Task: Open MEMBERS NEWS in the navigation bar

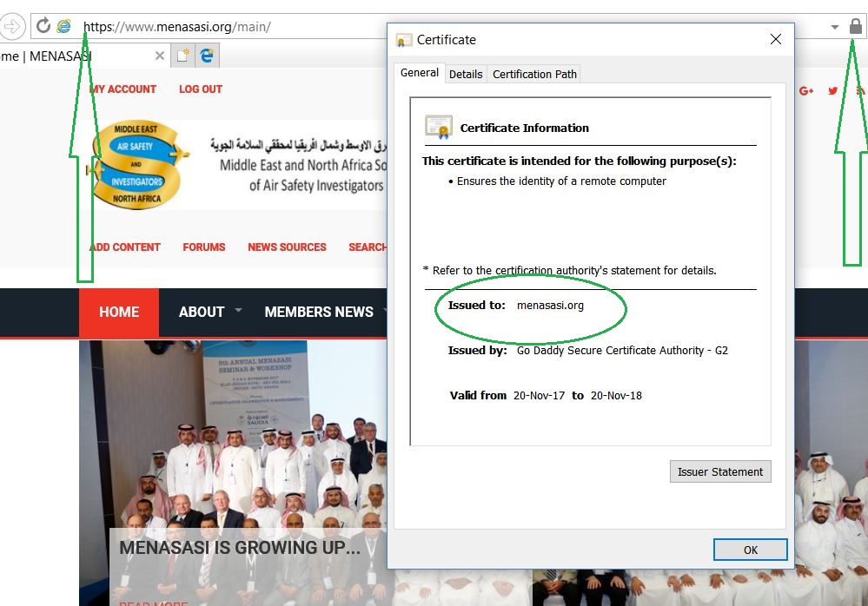Action: (319, 312)
